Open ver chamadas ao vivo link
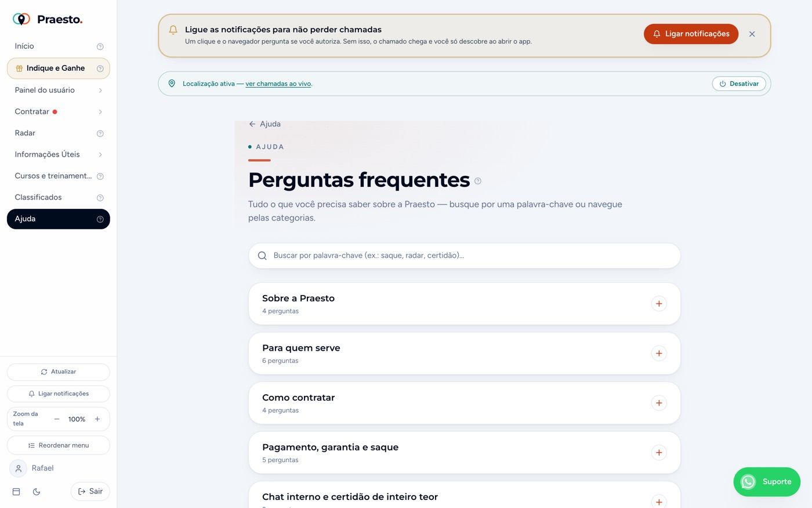The image size is (812, 508). click(x=278, y=84)
